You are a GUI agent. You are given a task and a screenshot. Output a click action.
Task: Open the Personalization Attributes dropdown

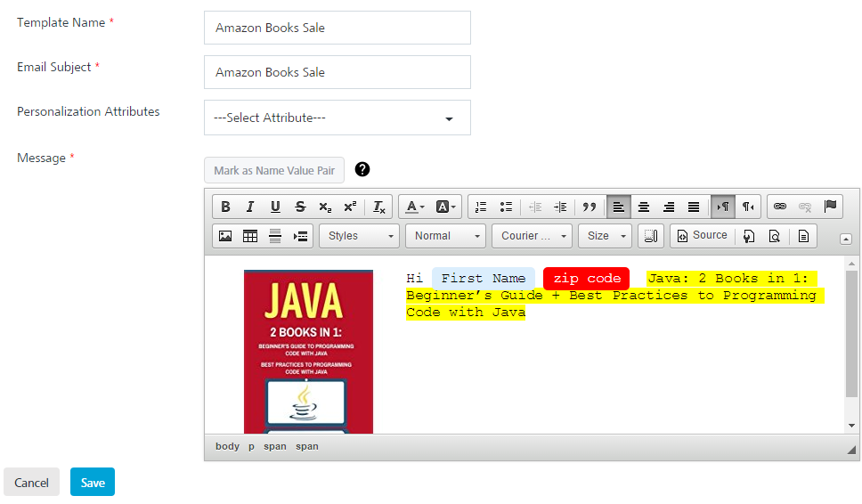click(337, 118)
